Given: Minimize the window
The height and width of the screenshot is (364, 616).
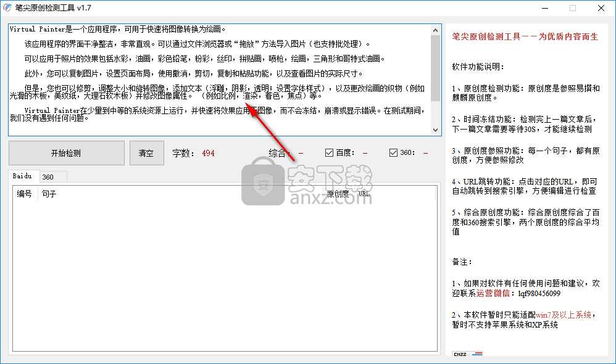Looking at the screenshot, I should [x=545, y=8].
